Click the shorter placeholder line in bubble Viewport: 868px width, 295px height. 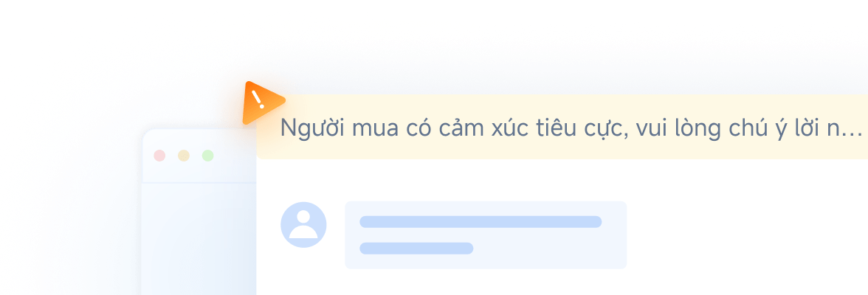coord(416,249)
